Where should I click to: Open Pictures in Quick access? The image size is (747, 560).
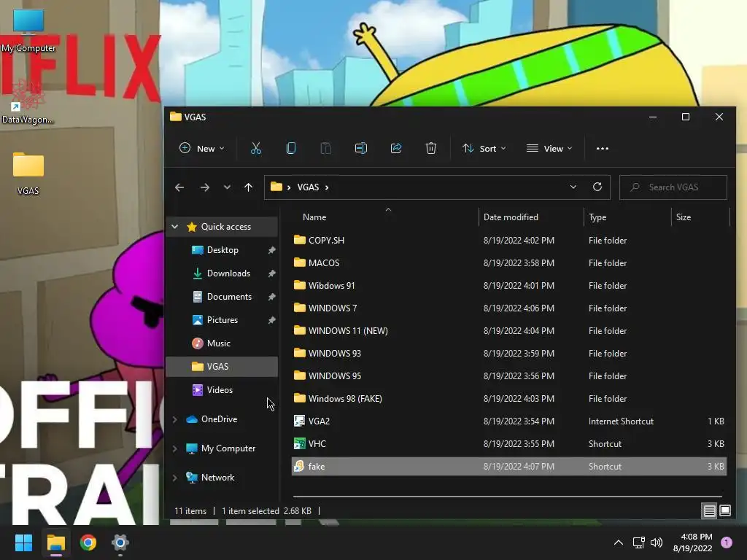pyautogui.click(x=222, y=320)
